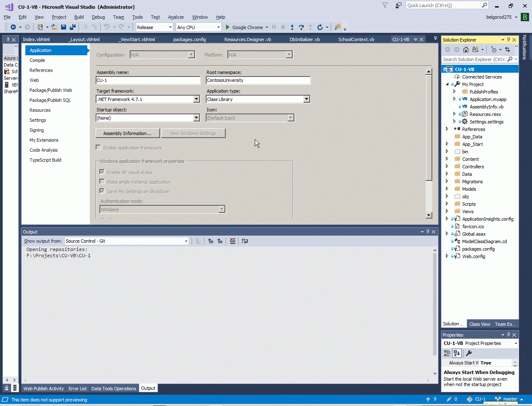
Task: Open the Notifications side tab
Action: click(x=525, y=47)
